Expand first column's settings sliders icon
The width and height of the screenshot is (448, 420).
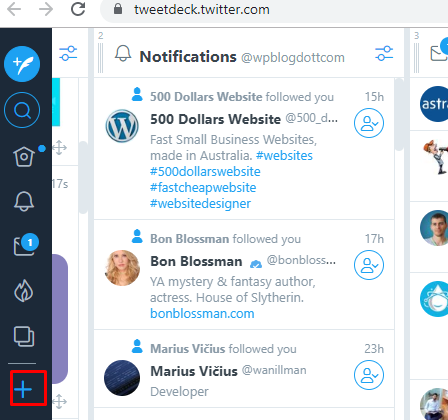point(68,54)
